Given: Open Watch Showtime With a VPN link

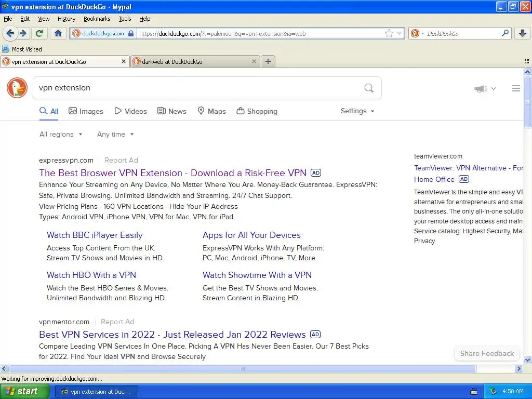Looking at the screenshot, I should pyautogui.click(x=257, y=275).
